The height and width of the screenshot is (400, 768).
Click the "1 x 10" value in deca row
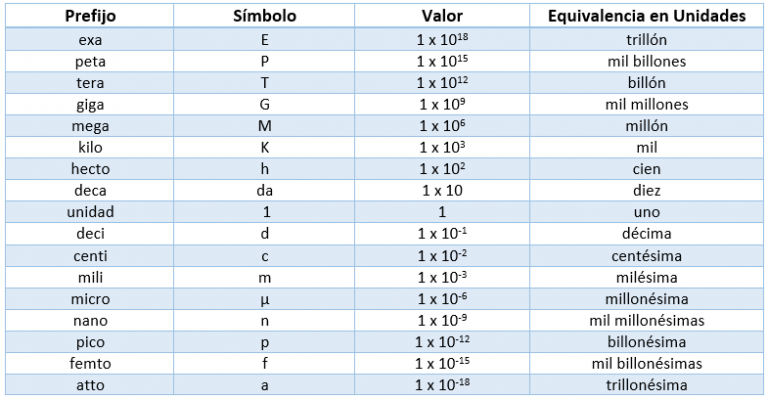click(440, 191)
